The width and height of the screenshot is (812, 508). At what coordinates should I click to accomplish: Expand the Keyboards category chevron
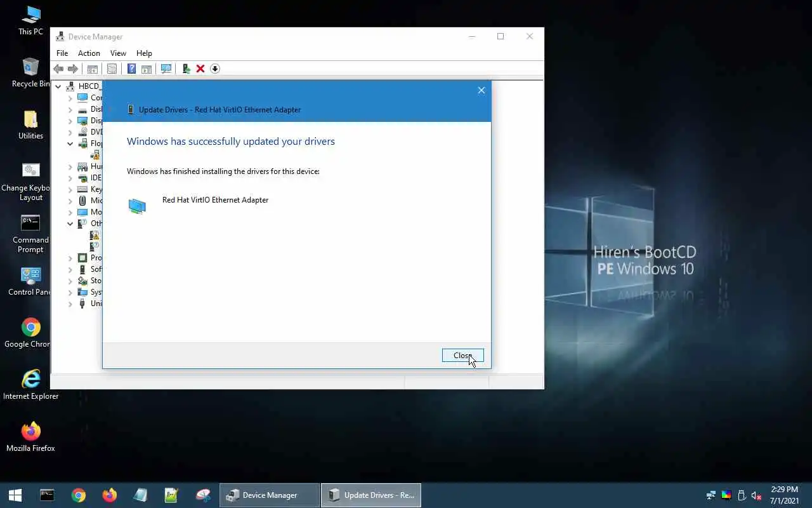70,189
